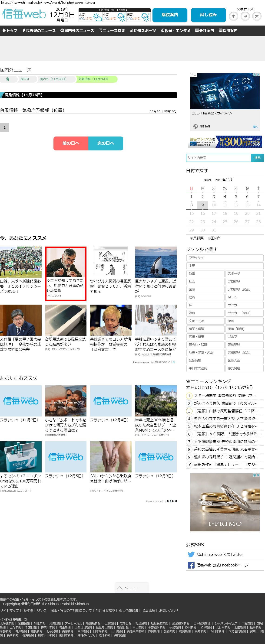
Task: Select the 長野県 radio button
Action: (x=192, y=238)
